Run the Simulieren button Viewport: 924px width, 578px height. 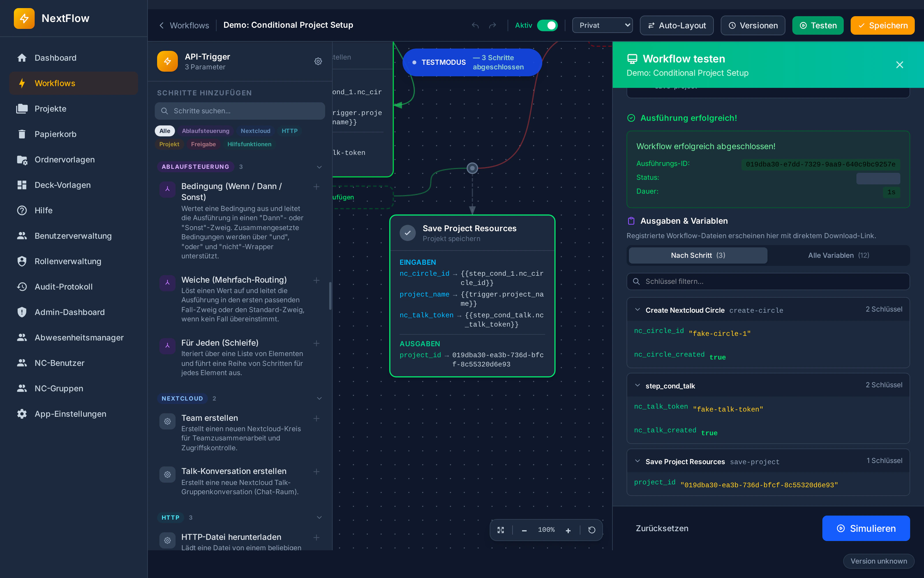pyautogui.click(x=866, y=528)
